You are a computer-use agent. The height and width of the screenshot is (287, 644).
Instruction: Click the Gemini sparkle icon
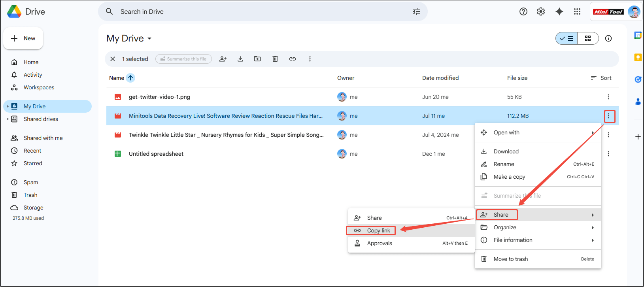point(559,11)
